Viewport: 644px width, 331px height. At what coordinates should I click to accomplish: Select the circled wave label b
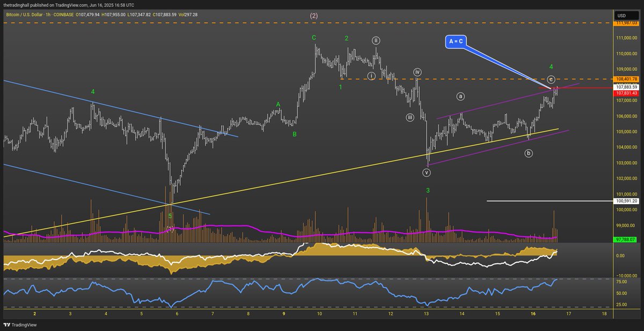529,154
